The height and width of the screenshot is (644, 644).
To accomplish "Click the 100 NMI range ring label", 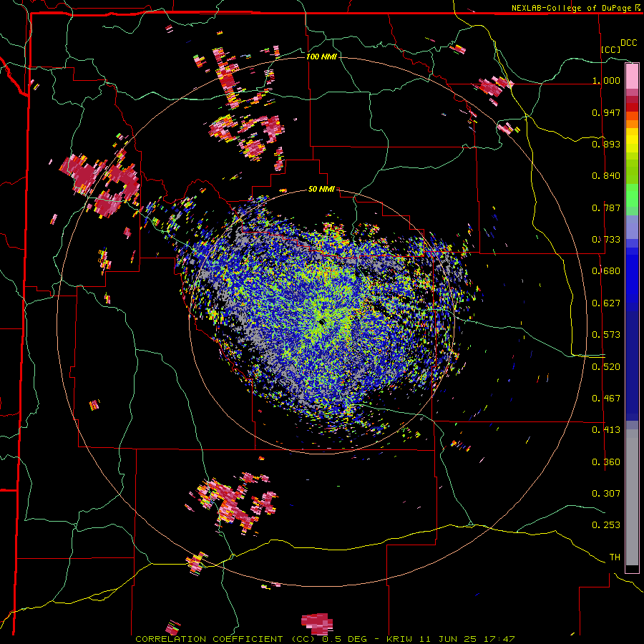I will 321,57.
